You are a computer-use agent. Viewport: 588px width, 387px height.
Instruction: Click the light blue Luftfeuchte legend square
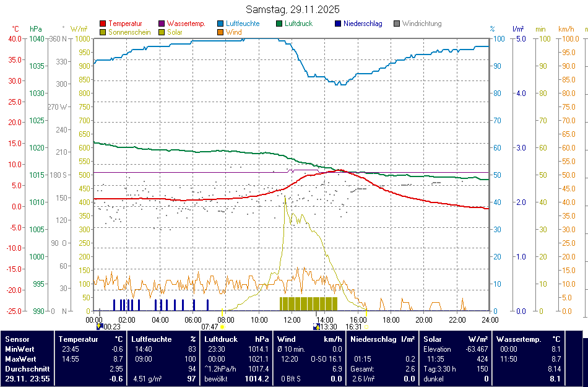click(x=220, y=24)
